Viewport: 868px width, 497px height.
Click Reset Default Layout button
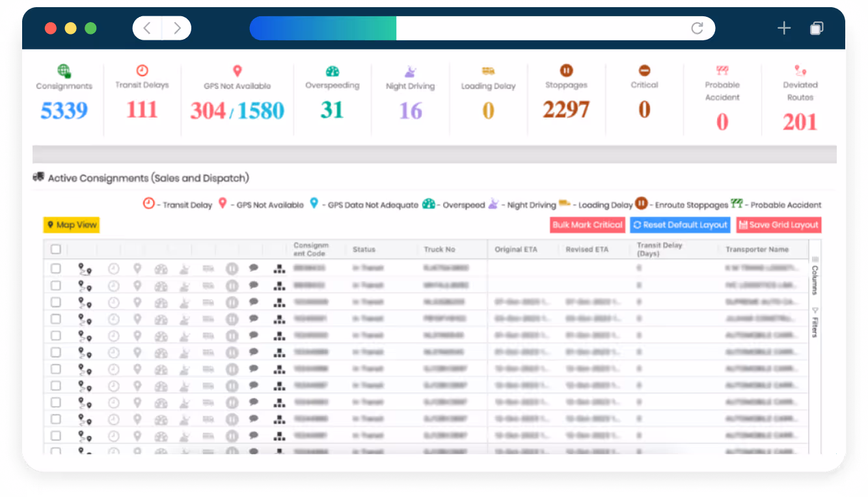680,225
